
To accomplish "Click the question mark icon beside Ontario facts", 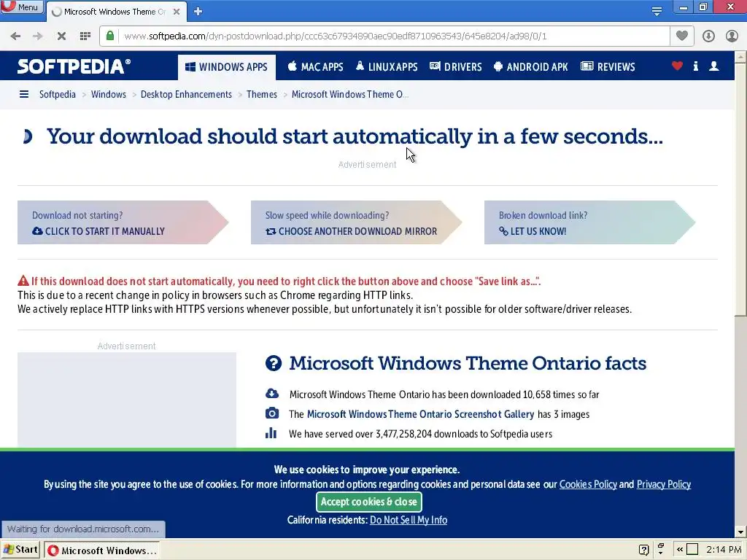I will (274, 363).
